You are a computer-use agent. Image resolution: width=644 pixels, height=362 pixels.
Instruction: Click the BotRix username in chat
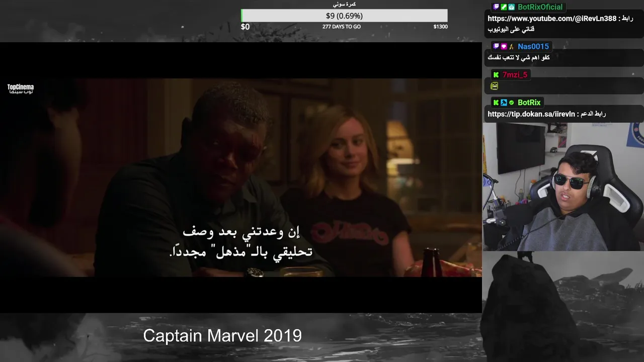click(x=529, y=103)
